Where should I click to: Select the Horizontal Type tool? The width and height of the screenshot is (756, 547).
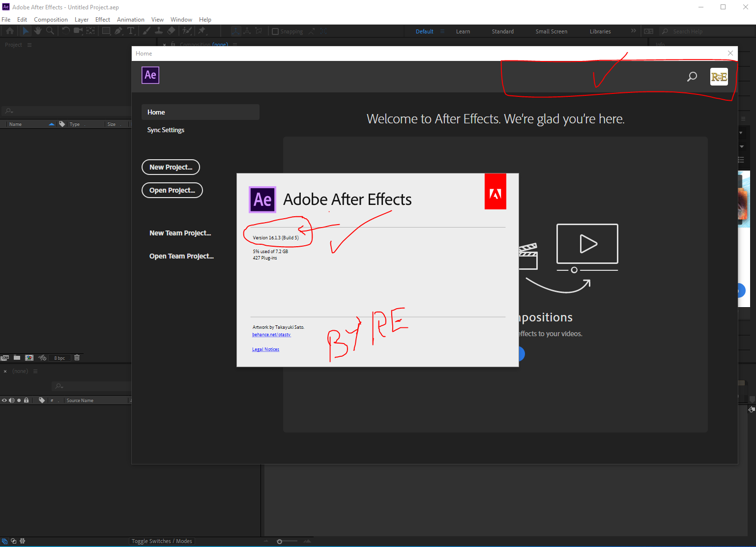pyautogui.click(x=131, y=31)
